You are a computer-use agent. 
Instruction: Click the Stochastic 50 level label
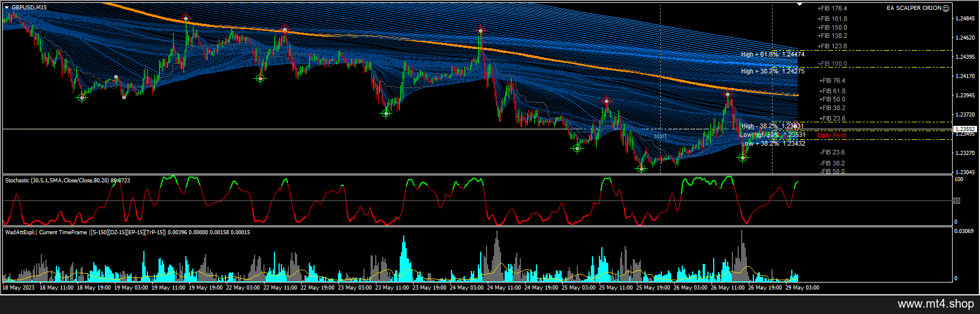coord(957,201)
